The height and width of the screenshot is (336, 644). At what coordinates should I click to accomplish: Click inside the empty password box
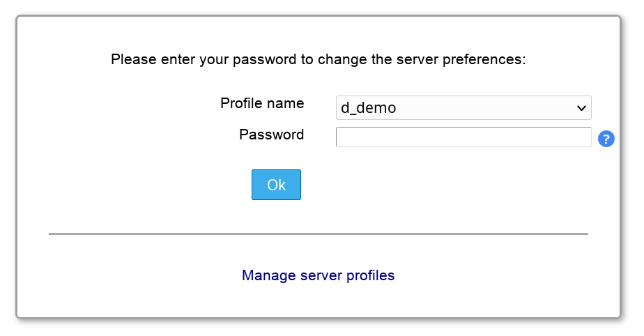click(x=463, y=137)
